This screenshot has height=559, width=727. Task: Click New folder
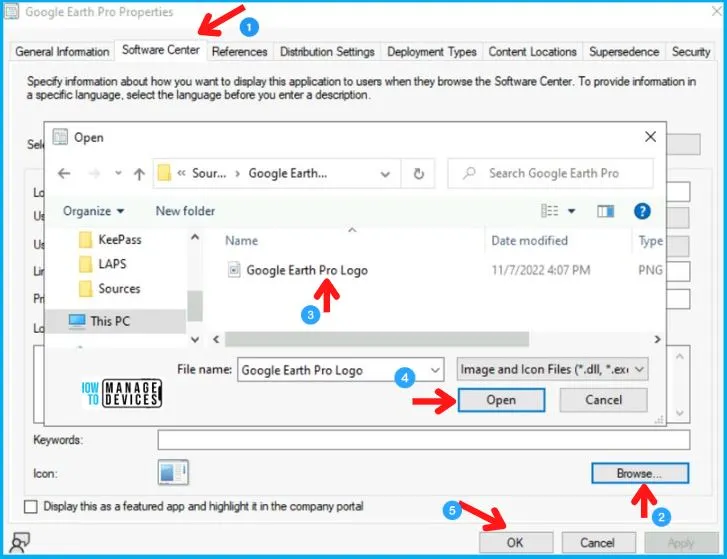click(x=185, y=211)
